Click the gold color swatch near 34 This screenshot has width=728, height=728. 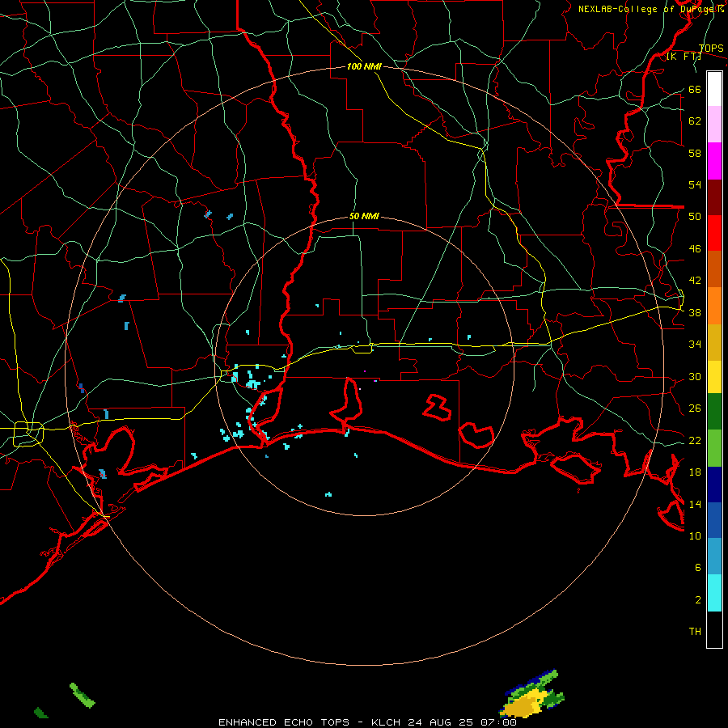pos(714,343)
